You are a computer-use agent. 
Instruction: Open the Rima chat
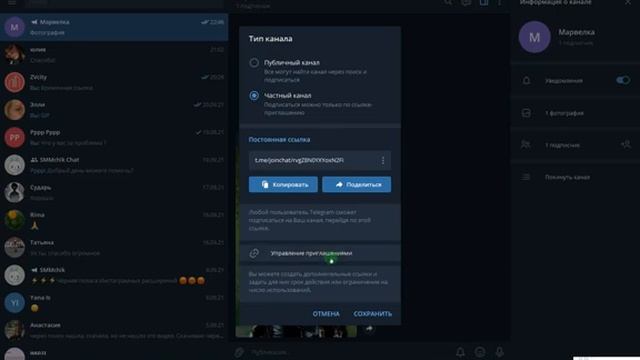(114, 220)
